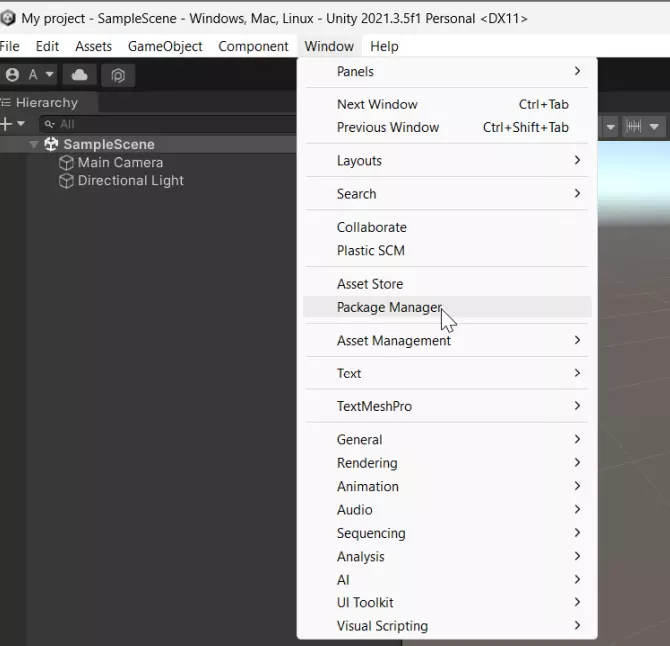
Task: Expand Asset Management submenu
Action: click(447, 341)
